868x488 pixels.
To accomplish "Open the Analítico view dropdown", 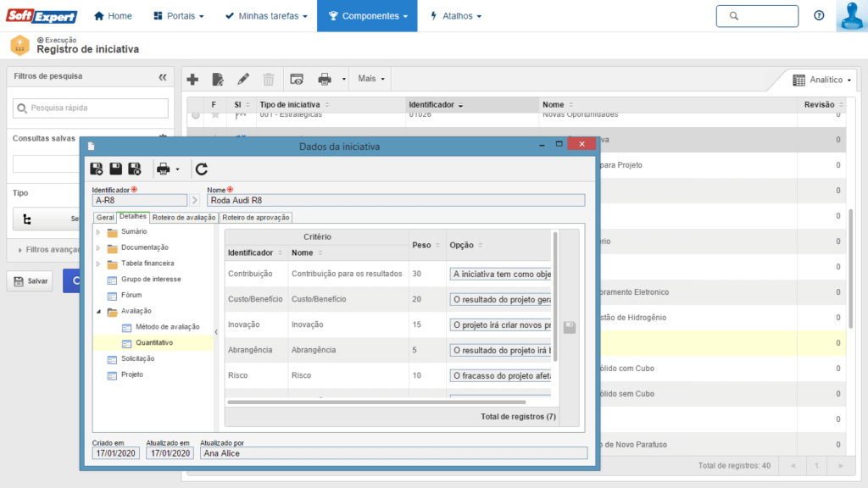I will point(823,80).
